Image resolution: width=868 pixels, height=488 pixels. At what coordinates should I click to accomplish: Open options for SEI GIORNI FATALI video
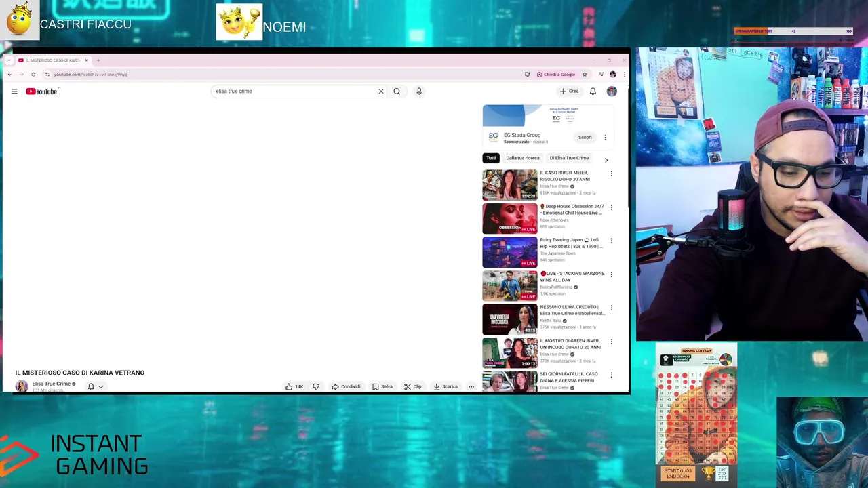coord(611,375)
